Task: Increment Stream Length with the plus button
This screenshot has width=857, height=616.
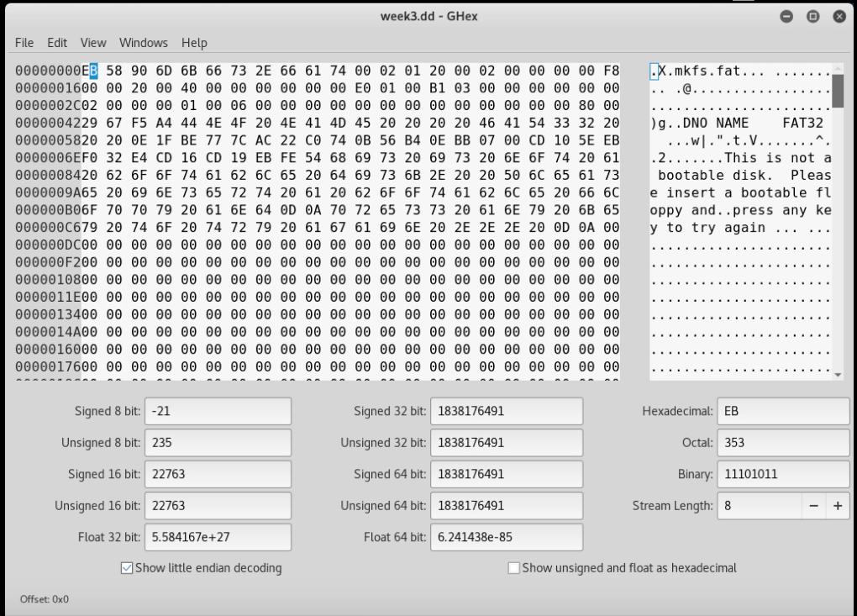Action: (837, 506)
